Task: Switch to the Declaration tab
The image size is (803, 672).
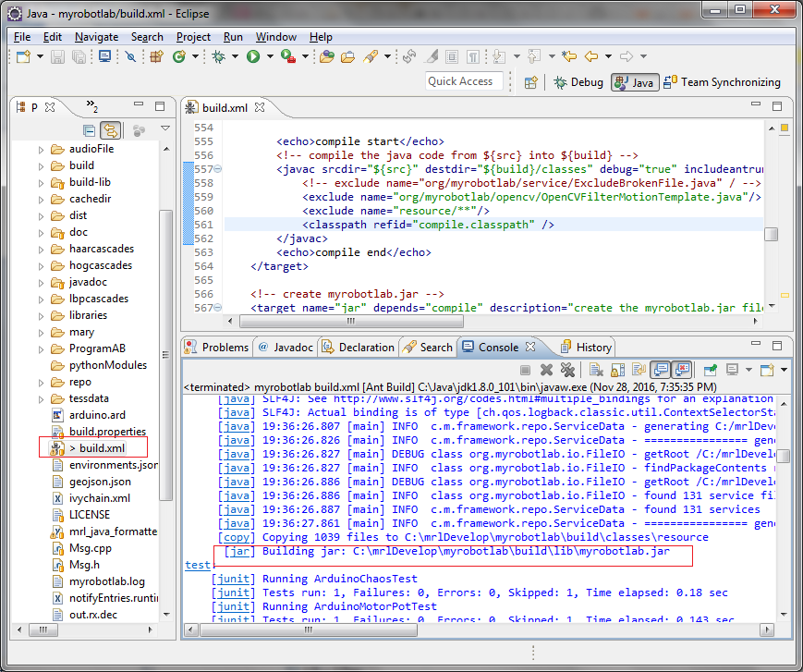Action: [359, 348]
